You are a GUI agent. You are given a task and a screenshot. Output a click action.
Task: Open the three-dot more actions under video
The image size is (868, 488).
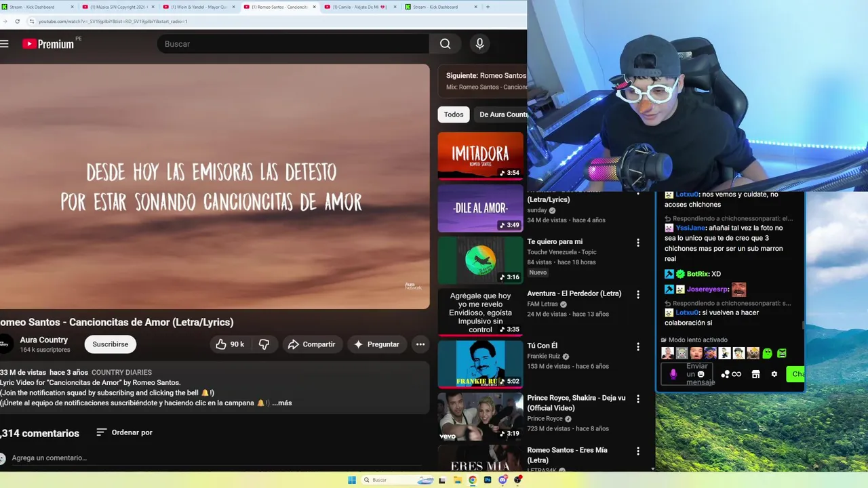point(420,344)
